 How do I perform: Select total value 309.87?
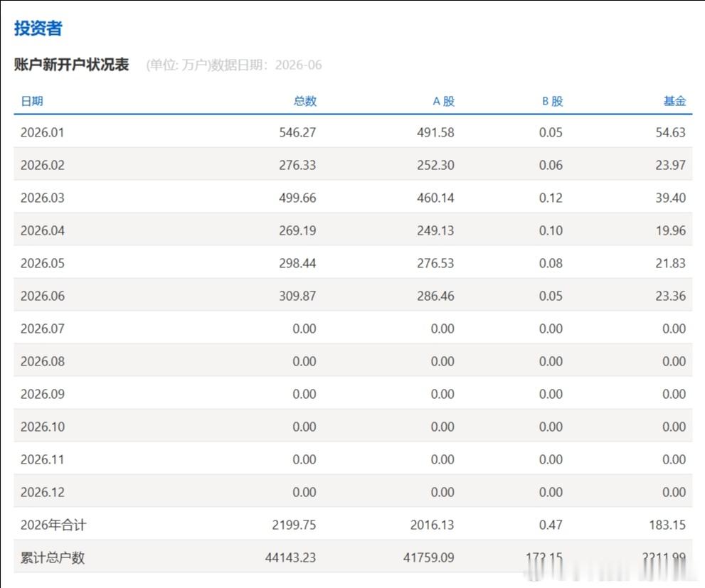click(297, 296)
